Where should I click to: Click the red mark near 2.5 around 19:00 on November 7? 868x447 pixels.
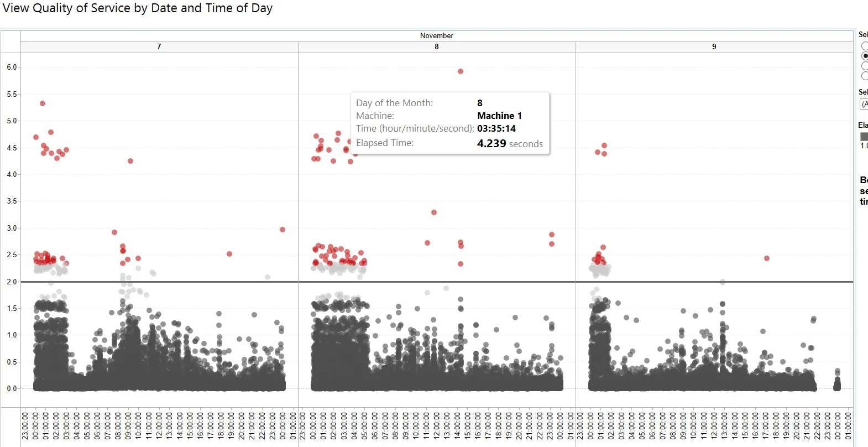(229, 254)
